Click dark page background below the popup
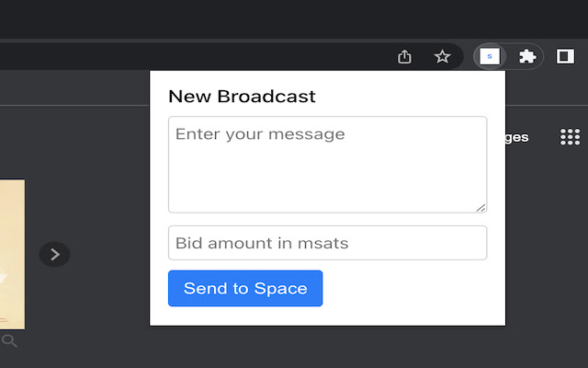This screenshot has width=588, height=368. click(322, 348)
